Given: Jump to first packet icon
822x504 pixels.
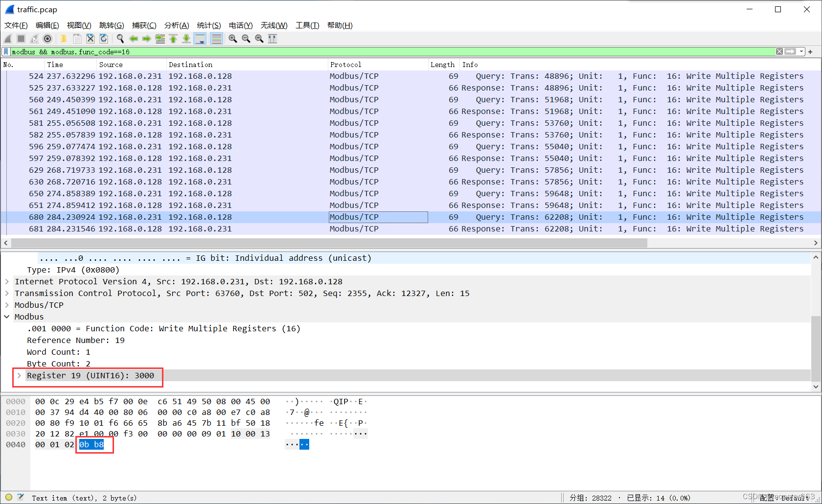Looking at the screenshot, I should coord(173,39).
